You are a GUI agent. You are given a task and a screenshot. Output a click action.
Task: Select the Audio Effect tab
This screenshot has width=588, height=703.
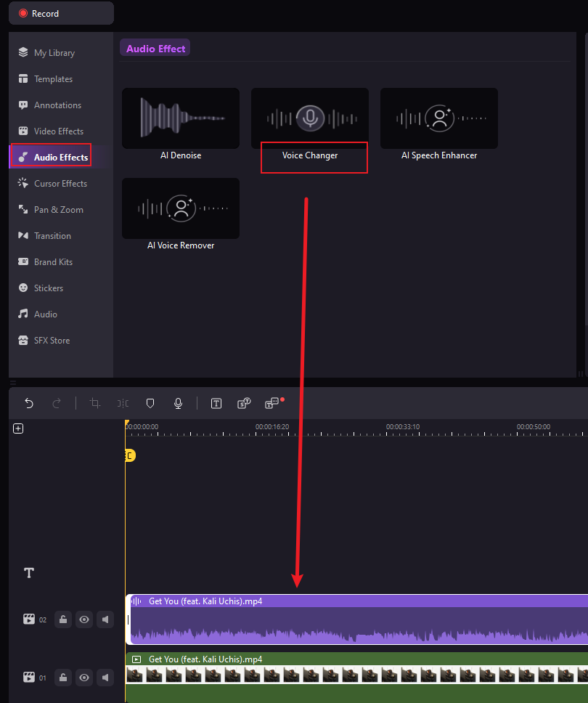point(155,49)
